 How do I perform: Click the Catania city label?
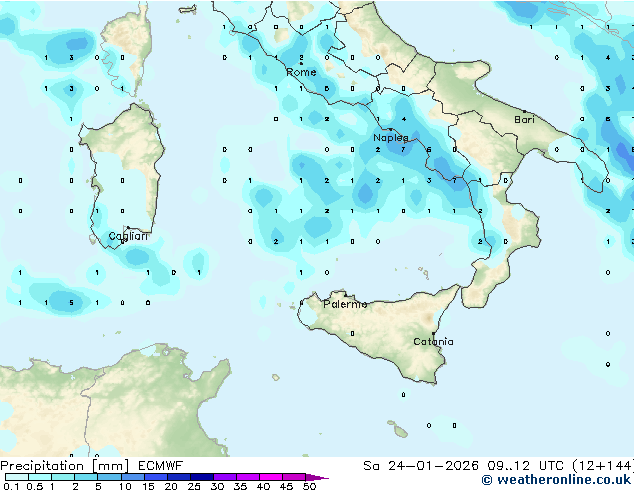click(433, 342)
